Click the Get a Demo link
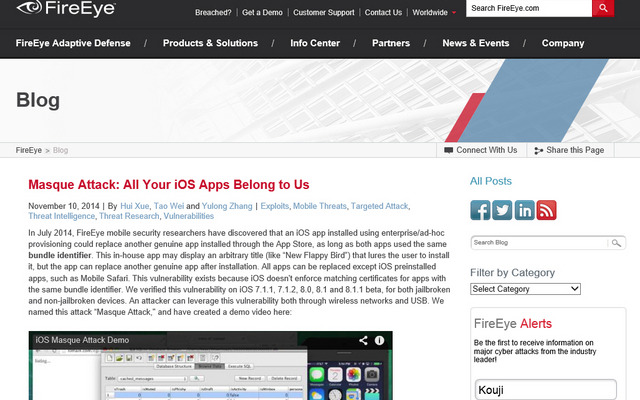The image size is (640, 400). coord(262,13)
